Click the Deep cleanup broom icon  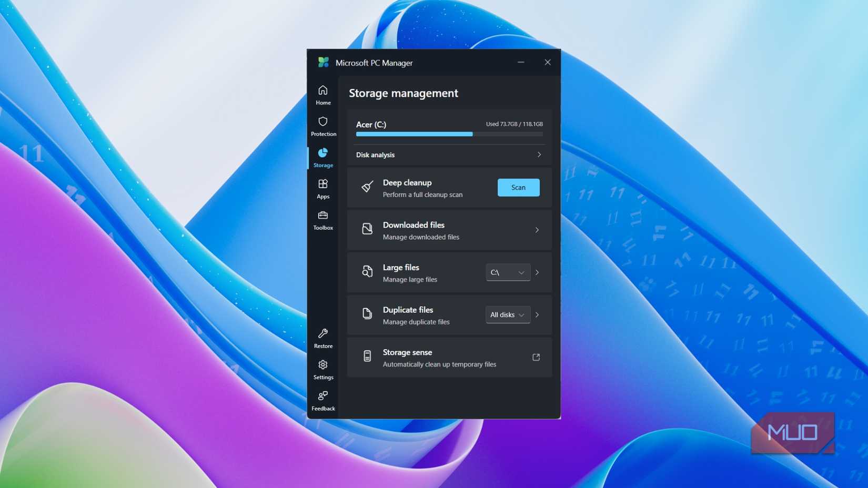(367, 187)
